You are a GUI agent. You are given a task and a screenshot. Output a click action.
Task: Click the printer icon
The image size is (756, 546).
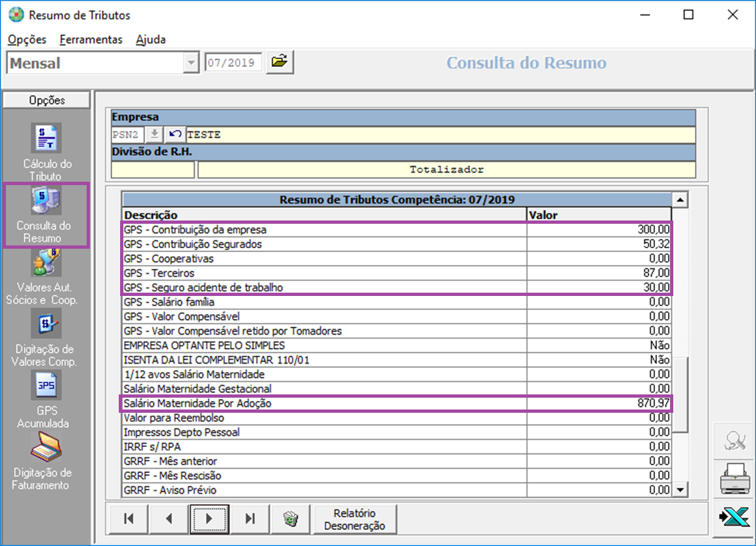(x=735, y=478)
